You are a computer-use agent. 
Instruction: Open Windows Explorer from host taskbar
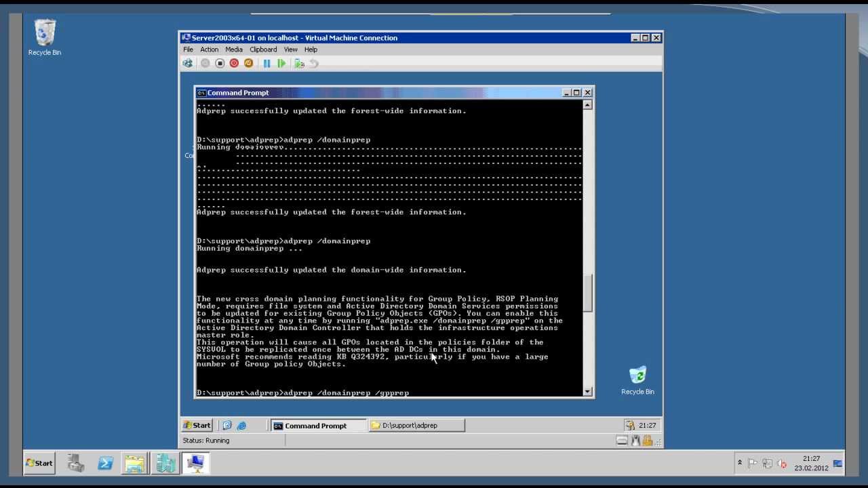pyautogui.click(x=134, y=463)
